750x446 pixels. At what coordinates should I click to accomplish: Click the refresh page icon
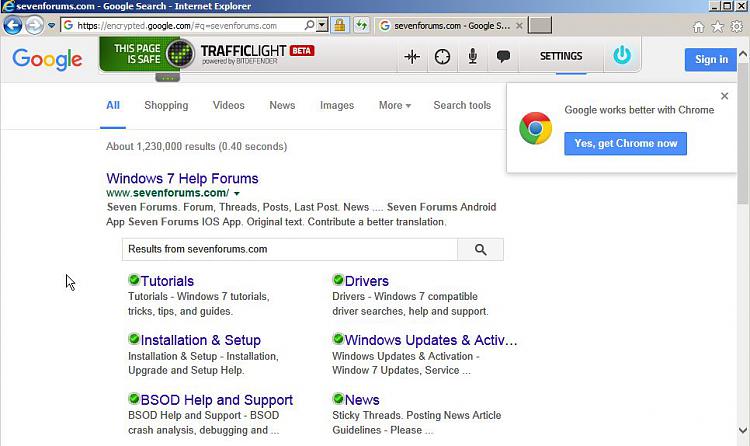click(362, 25)
